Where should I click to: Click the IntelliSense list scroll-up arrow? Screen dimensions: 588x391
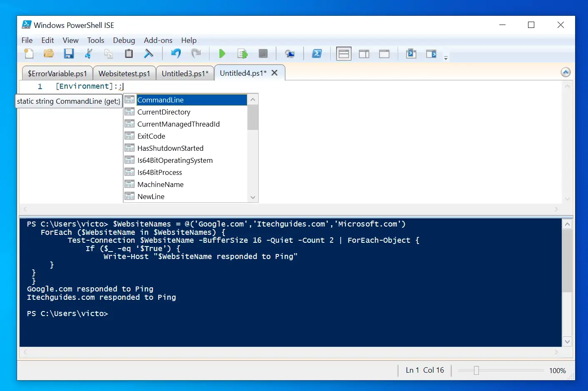point(252,100)
